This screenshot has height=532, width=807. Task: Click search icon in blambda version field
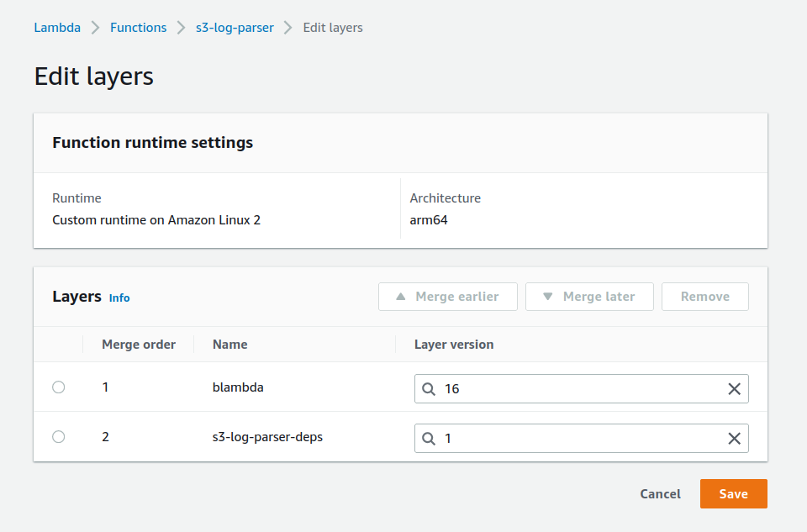(x=429, y=389)
